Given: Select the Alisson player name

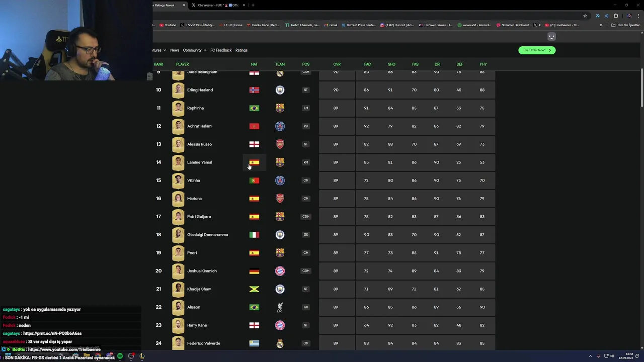Looking at the screenshot, I should coord(194,307).
